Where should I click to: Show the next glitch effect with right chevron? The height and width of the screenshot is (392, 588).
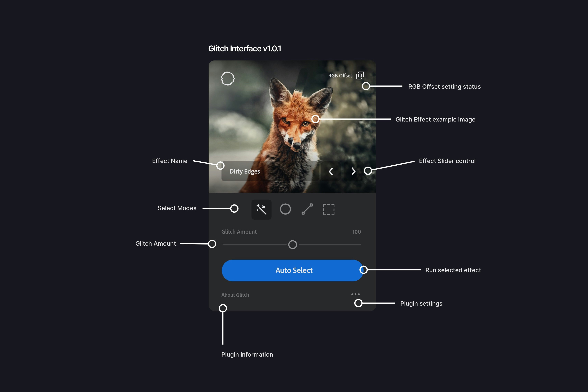click(x=353, y=171)
